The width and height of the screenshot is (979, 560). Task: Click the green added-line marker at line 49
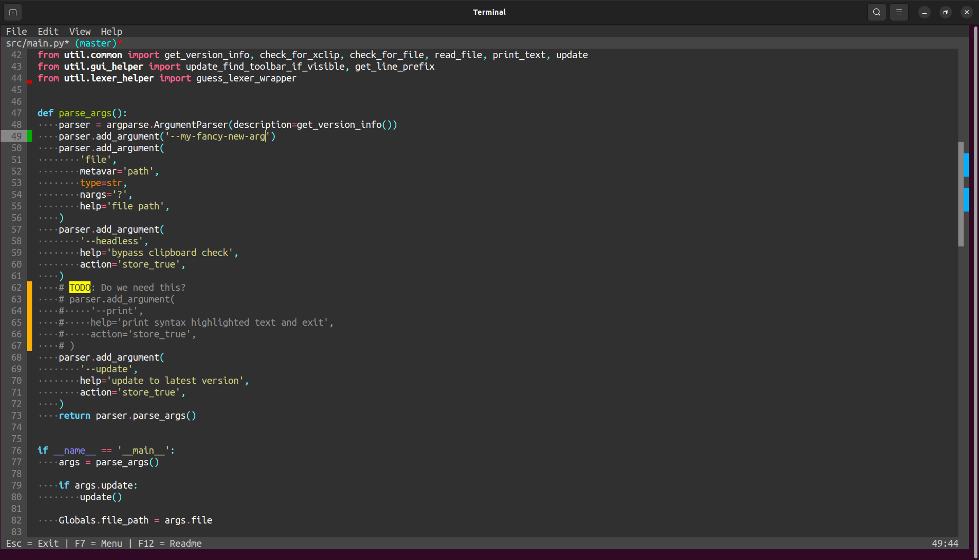[30, 136]
